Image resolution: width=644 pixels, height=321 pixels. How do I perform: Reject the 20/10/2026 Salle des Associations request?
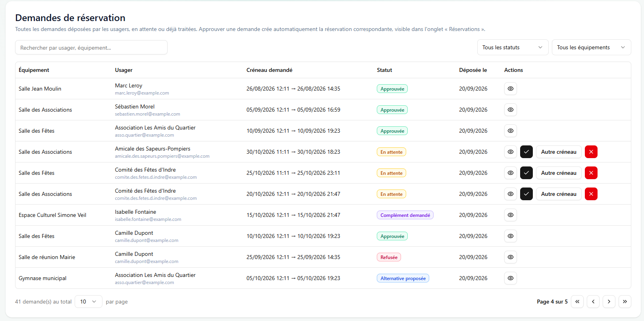(x=591, y=194)
